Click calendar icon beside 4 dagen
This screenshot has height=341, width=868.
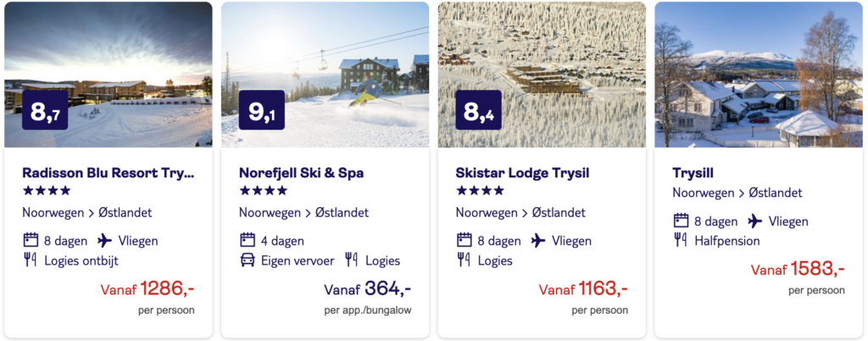click(248, 240)
